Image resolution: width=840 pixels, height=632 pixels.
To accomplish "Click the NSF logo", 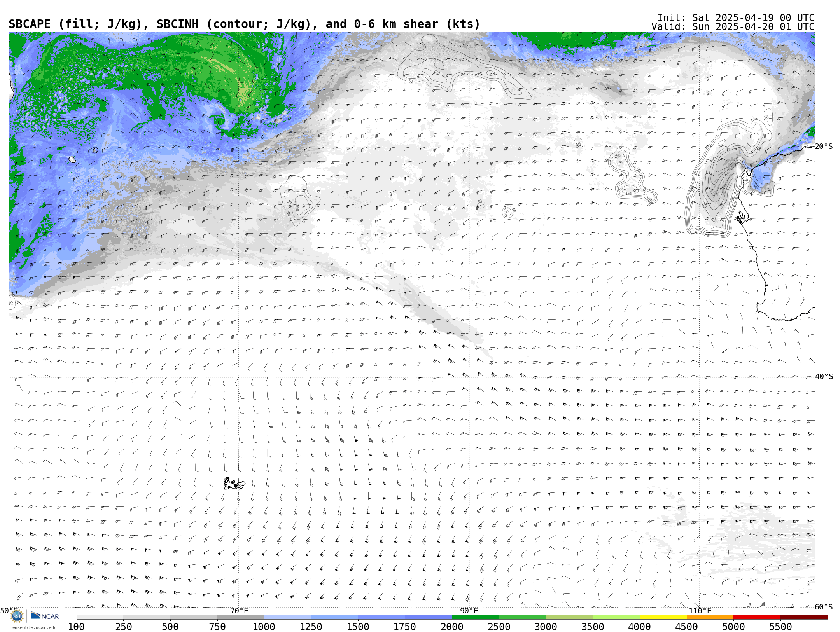I will coord(17,616).
